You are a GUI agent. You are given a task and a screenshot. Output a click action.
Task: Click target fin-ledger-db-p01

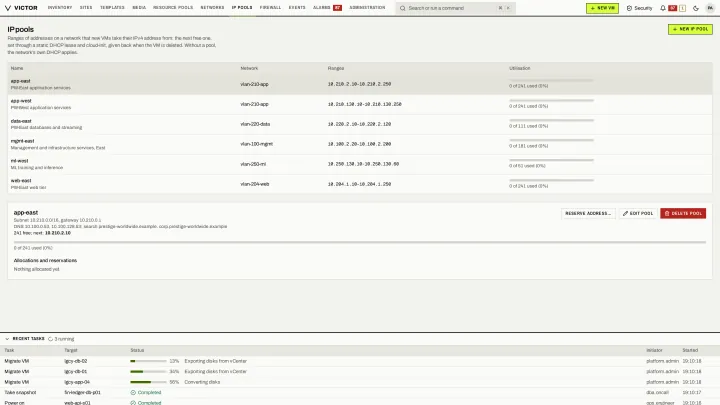[82, 393]
